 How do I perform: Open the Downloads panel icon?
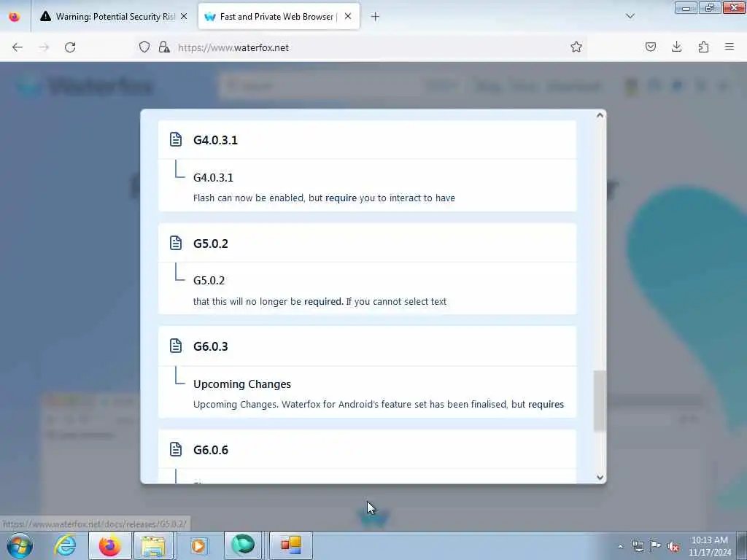point(676,47)
